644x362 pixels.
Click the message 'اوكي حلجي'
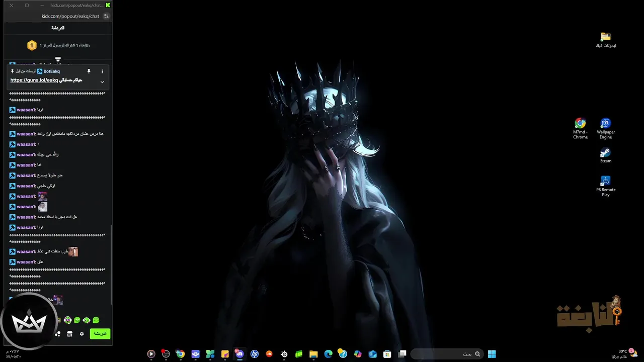tap(46, 186)
